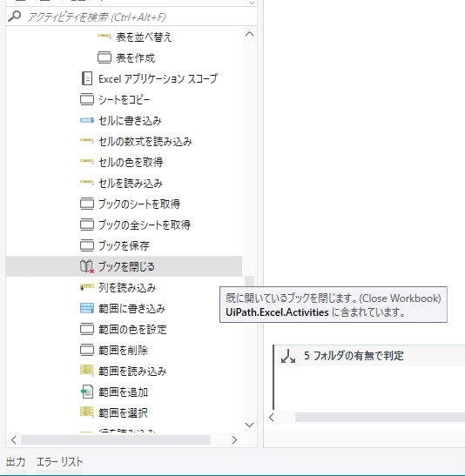
Task: Click the ブックを保存 icon
Action: point(87,245)
